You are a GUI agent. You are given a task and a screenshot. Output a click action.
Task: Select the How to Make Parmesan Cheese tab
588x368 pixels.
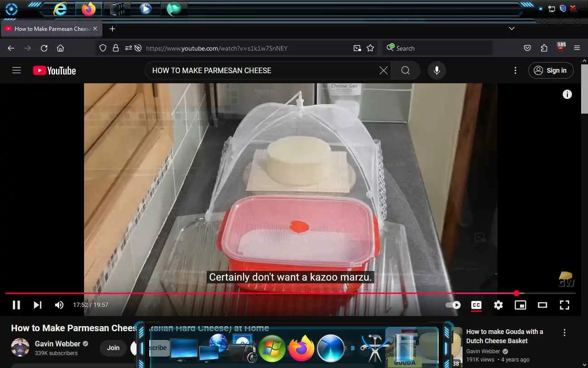point(51,29)
